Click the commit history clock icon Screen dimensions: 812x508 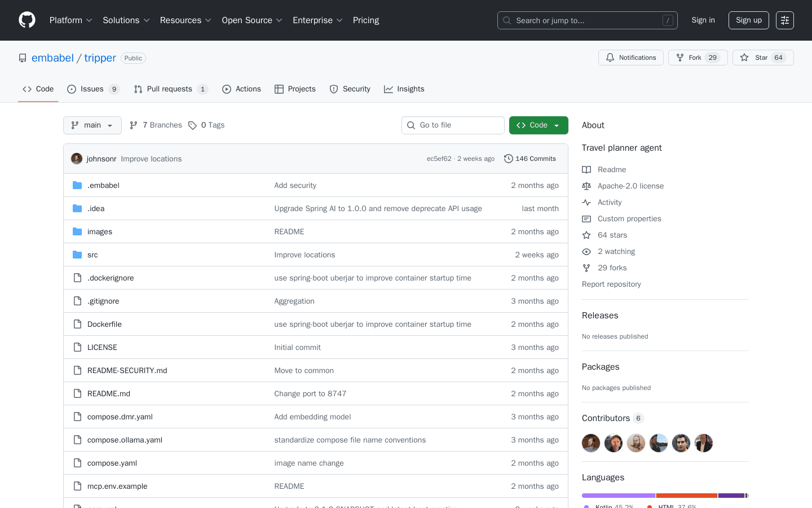tap(509, 159)
